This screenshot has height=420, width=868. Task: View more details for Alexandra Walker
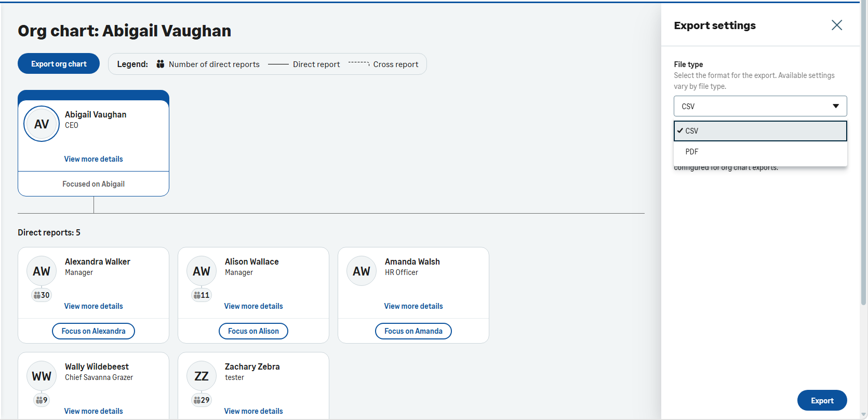[94, 306]
